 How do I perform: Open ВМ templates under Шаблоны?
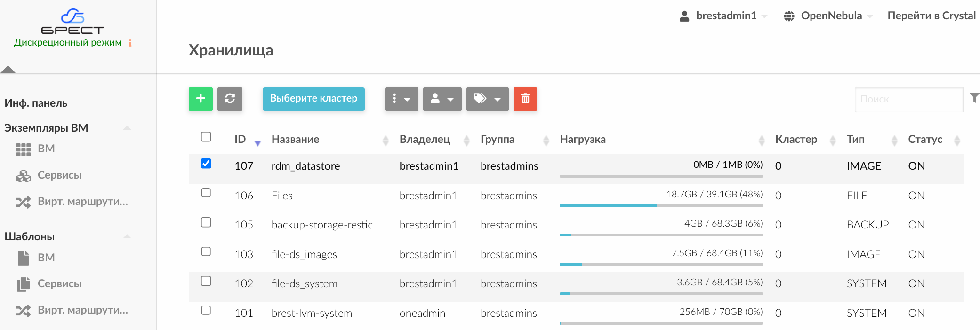pos(46,258)
